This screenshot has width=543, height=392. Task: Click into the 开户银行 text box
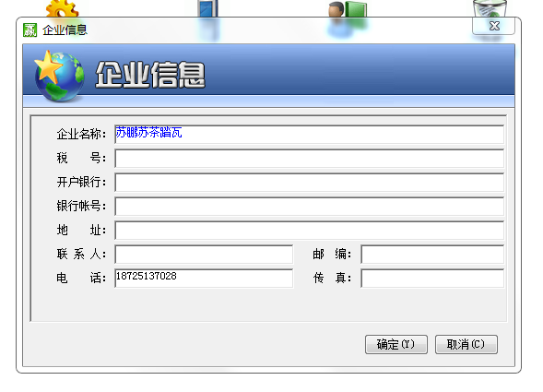[309, 183]
